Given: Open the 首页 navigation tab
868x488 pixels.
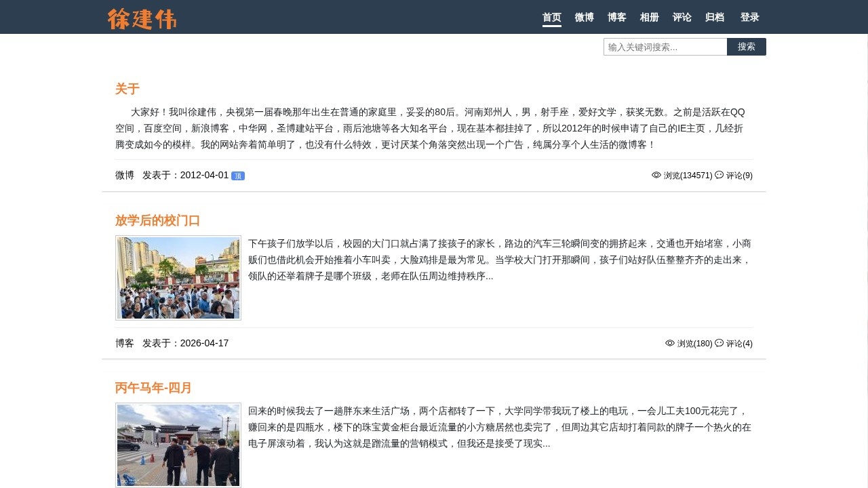Looking at the screenshot, I should coord(551,18).
